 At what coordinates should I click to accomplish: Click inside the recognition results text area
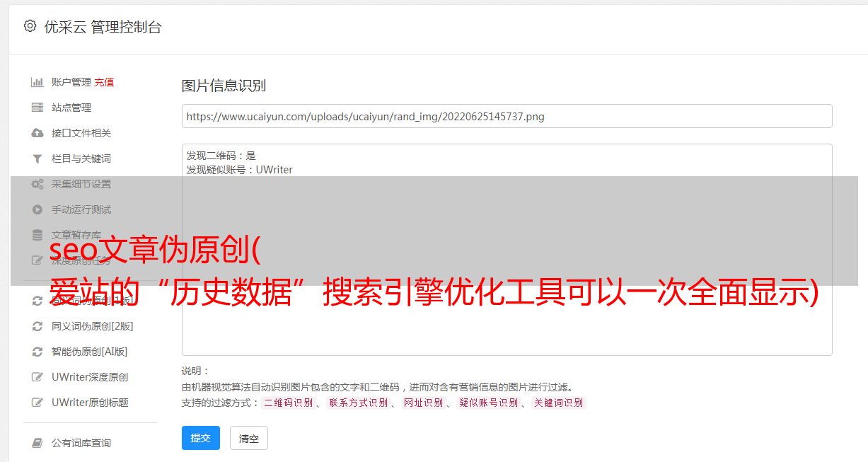tap(507, 250)
